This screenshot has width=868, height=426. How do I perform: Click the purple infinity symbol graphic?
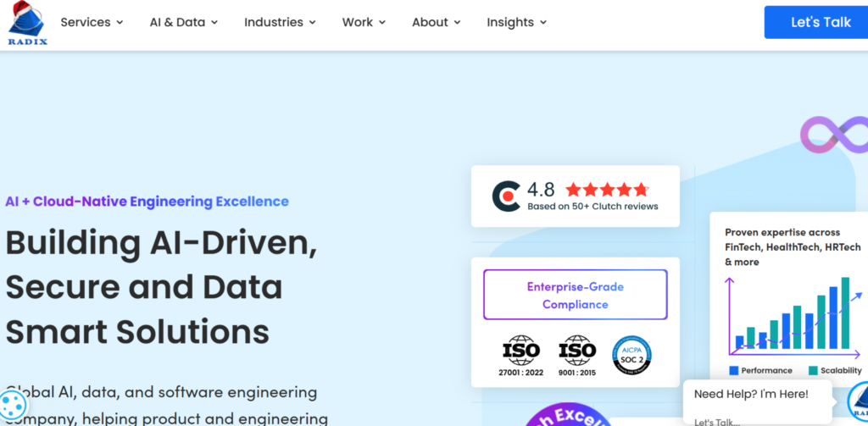tap(833, 136)
